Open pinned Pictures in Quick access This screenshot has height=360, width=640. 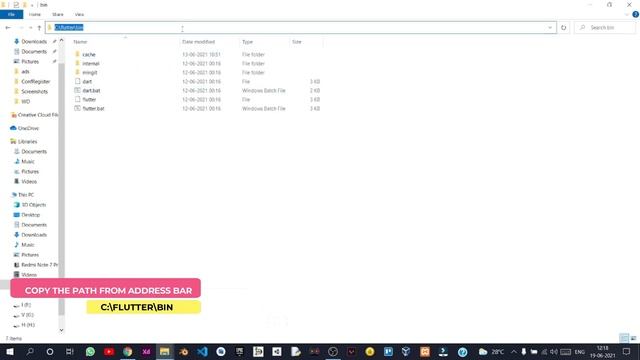point(30,61)
